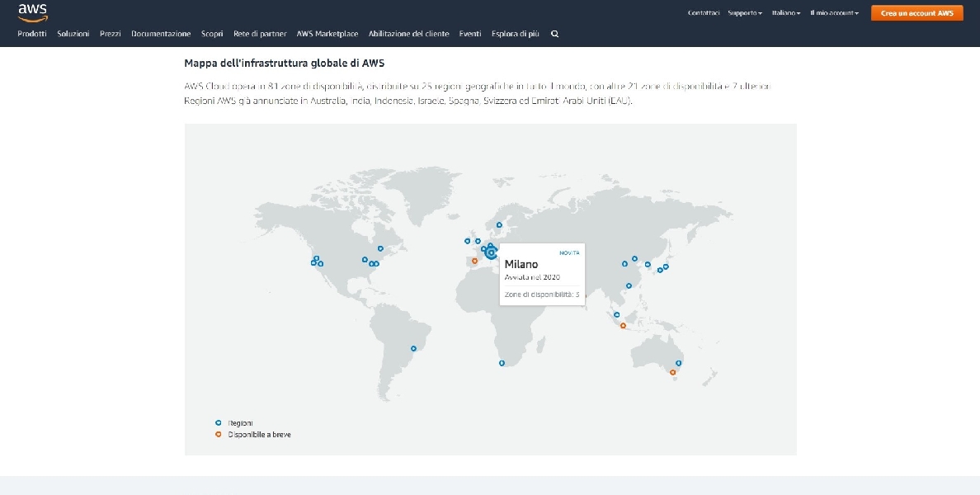Select the Cape Town marker in South Africa
This screenshot has height=495, width=980.
(x=502, y=362)
